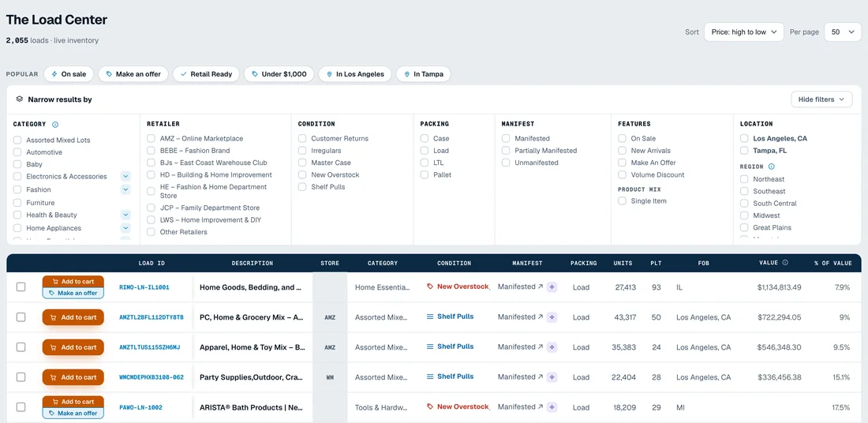Open load ID link PAWO-LN-1002

click(140, 407)
